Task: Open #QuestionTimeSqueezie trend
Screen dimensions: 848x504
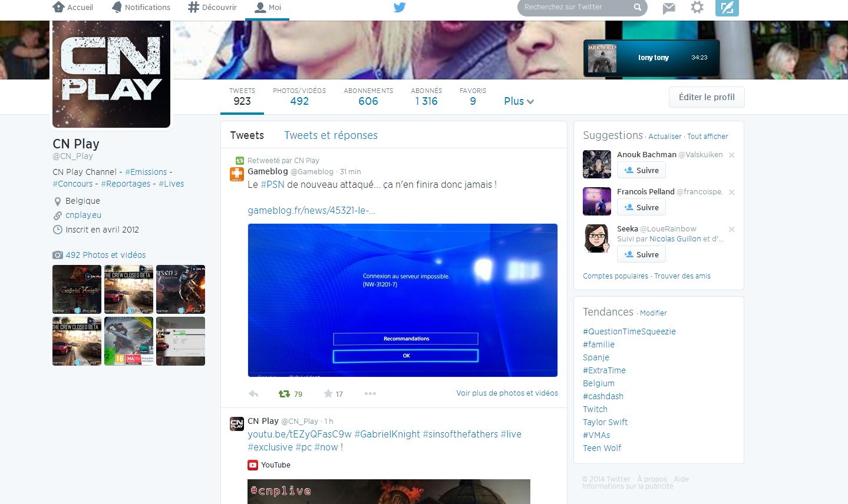Action: pyautogui.click(x=629, y=331)
